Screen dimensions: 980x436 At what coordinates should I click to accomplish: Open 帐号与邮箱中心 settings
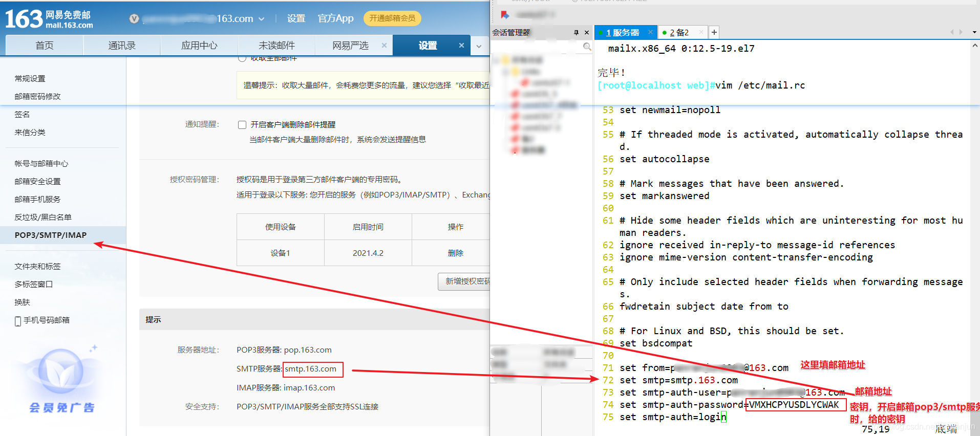point(41,163)
